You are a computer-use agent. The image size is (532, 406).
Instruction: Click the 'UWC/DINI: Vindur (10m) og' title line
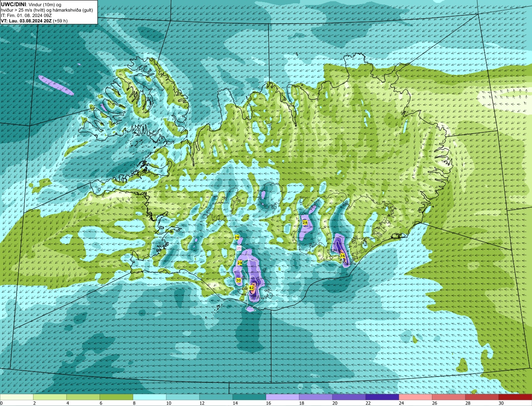[31, 4]
